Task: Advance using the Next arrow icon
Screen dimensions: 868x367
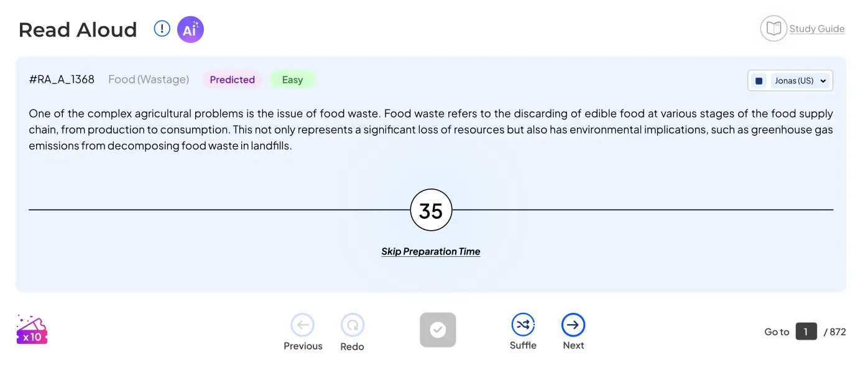Action: [573, 325]
